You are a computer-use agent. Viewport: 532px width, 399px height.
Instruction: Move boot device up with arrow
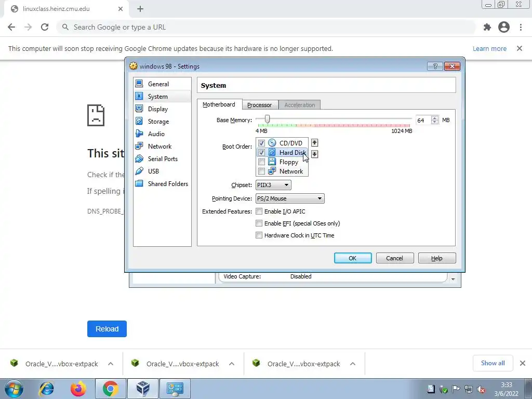coord(314,142)
